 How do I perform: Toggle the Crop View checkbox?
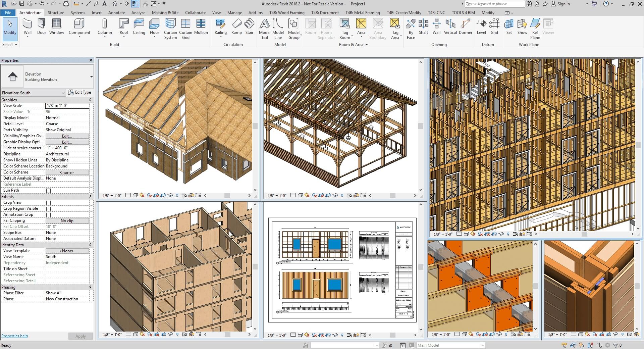(49, 203)
